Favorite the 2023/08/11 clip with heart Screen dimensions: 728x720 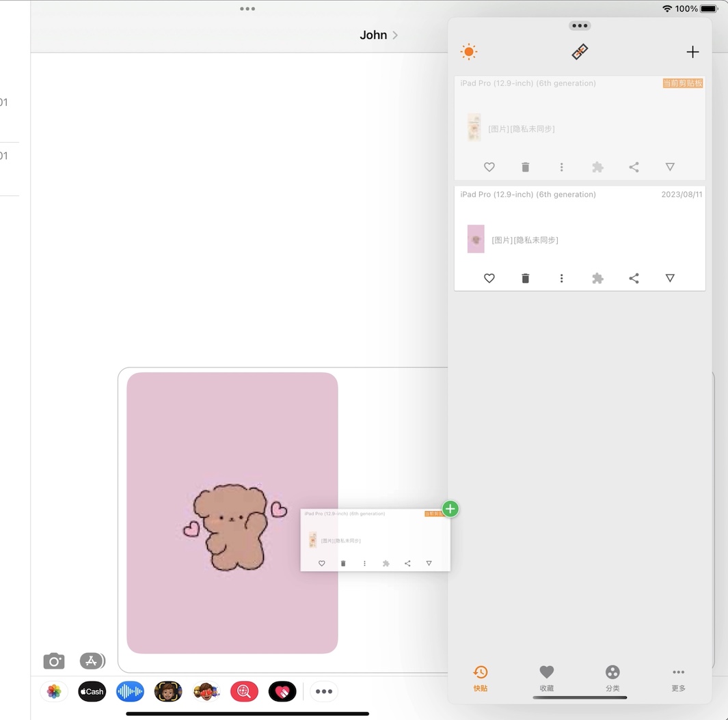489,279
